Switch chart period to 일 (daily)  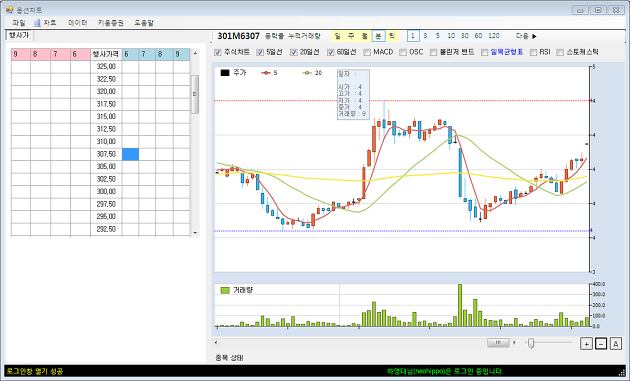[x=338, y=36]
